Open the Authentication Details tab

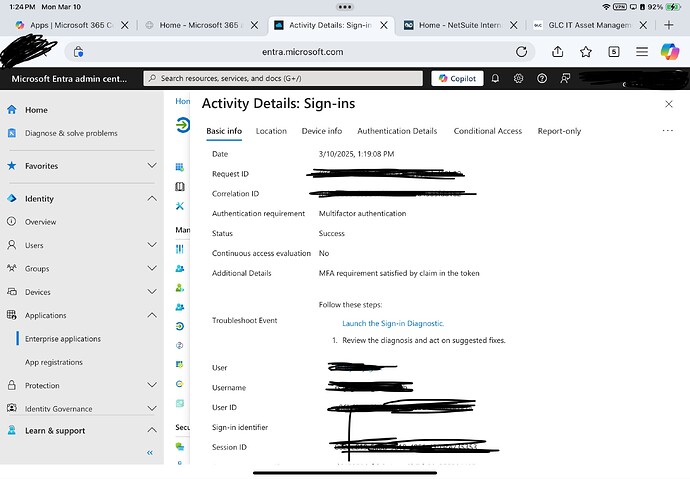click(x=397, y=131)
